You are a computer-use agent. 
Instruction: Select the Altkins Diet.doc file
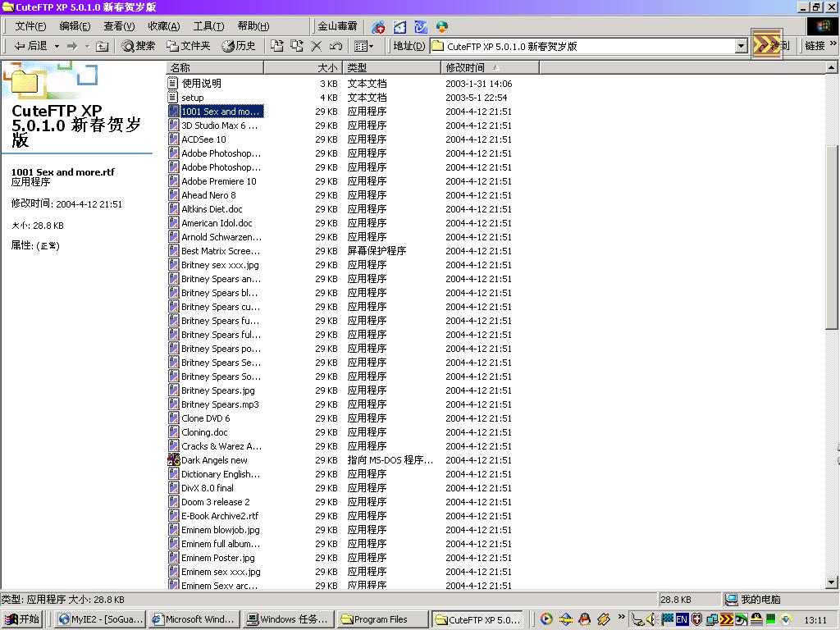[x=212, y=209]
